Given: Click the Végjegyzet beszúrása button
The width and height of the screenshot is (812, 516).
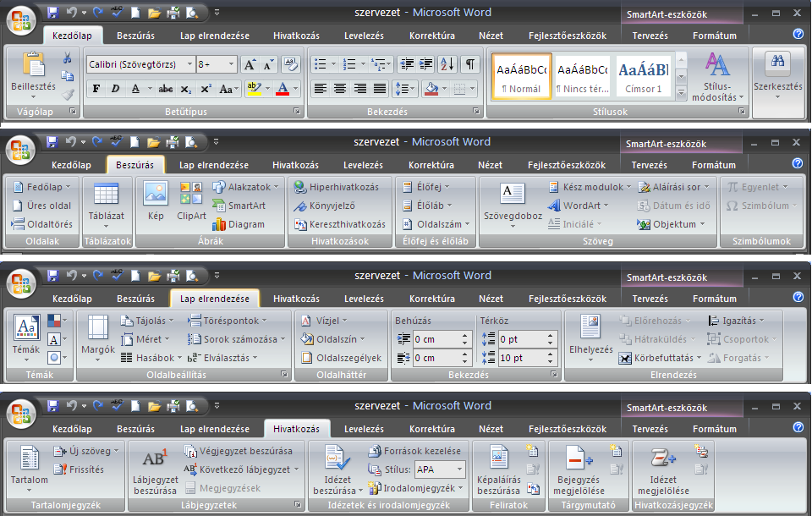Looking at the screenshot, I should (239, 451).
